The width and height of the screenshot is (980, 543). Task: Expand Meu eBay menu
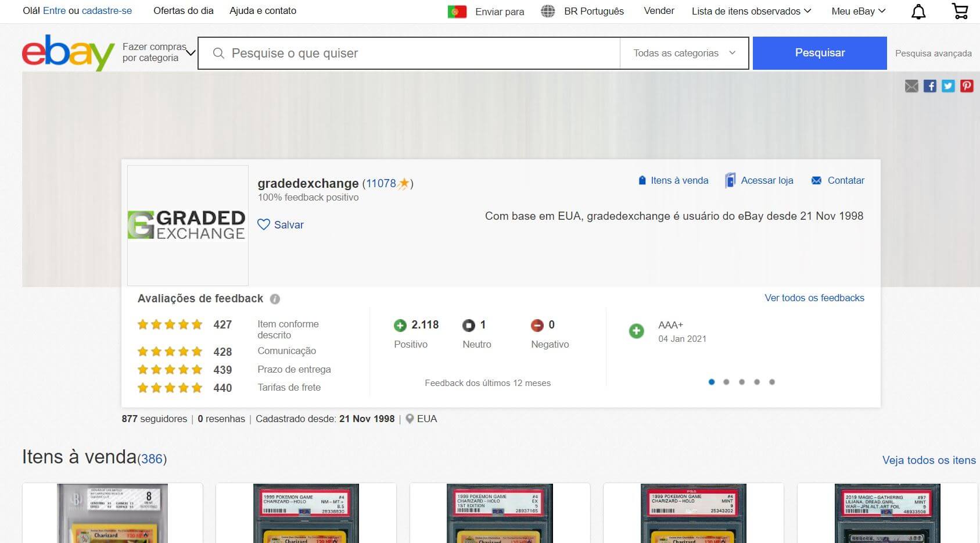tap(858, 11)
